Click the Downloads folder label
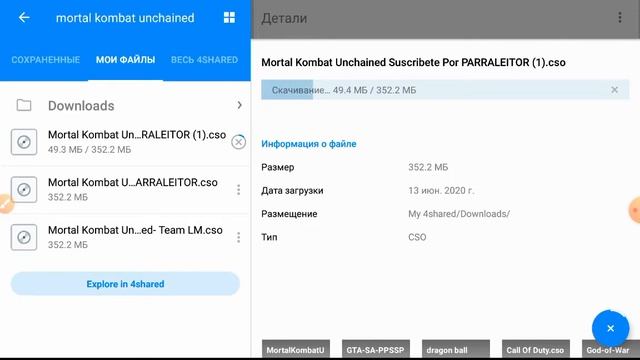Image resolution: width=640 pixels, height=360 pixels. (81, 106)
